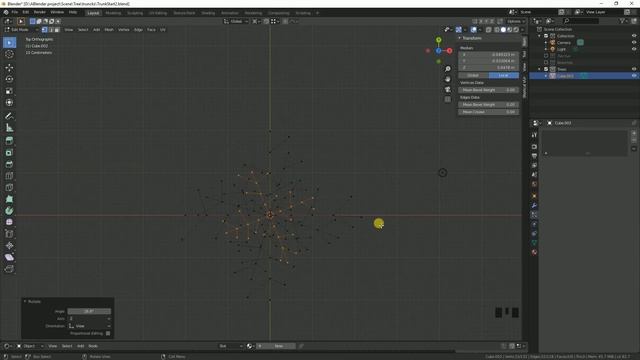Pick the Measure tool
640x360 pixels.
pos(9,128)
